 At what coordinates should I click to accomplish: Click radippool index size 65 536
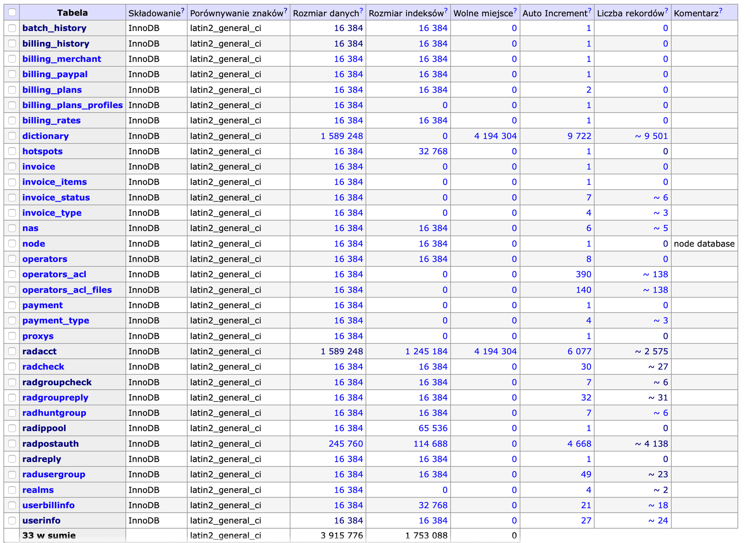[433, 428]
